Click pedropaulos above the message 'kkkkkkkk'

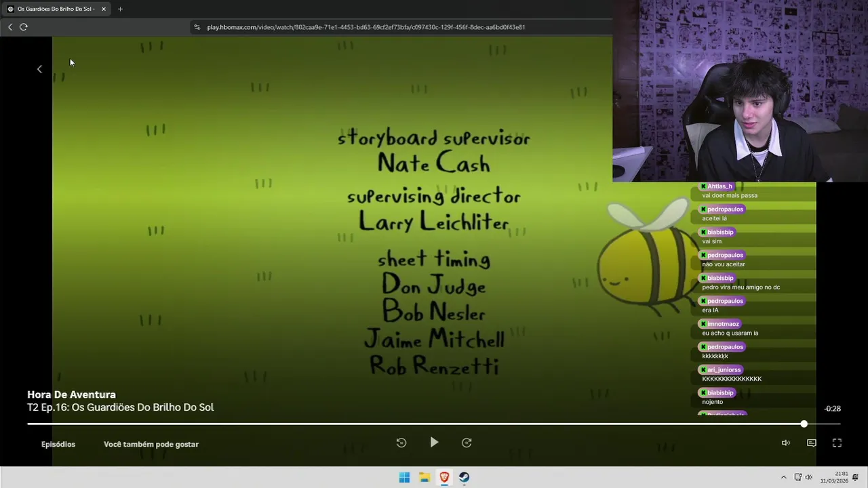pyautogui.click(x=722, y=347)
